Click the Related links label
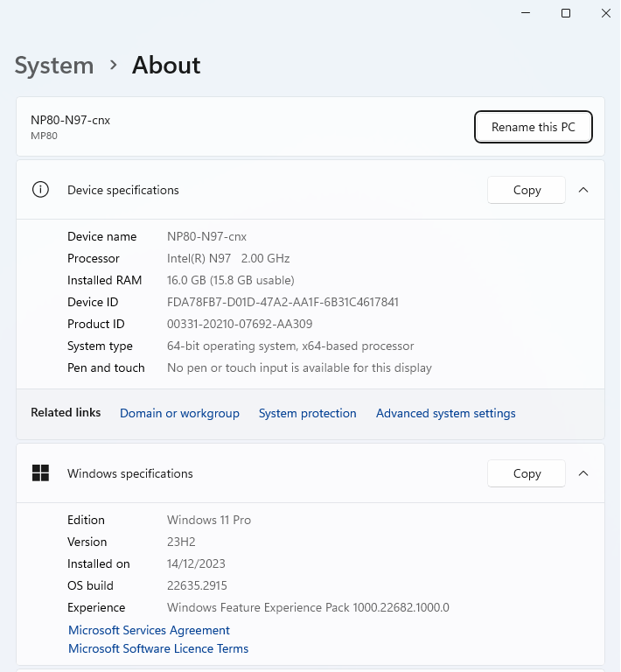The width and height of the screenshot is (621, 672). [x=66, y=412]
